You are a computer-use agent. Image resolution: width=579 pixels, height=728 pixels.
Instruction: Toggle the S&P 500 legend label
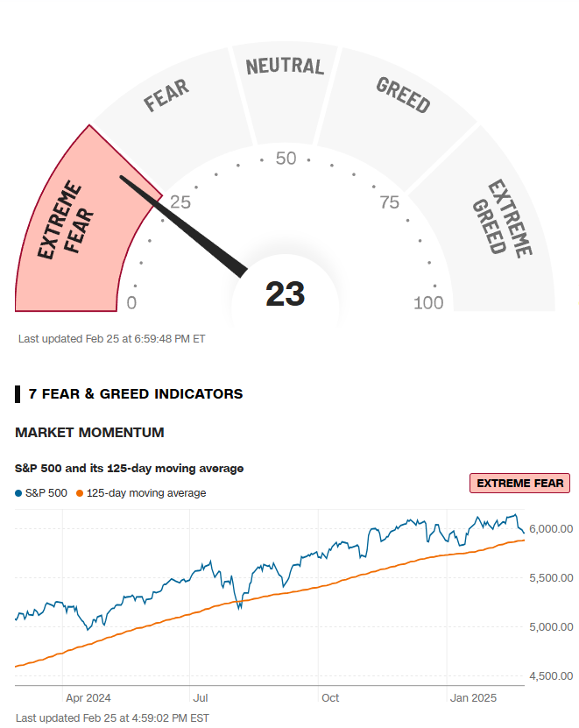46,493
